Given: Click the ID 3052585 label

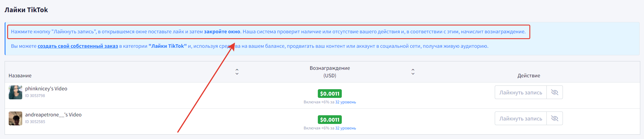Looking at the screenshot, I should pos(35,122).
